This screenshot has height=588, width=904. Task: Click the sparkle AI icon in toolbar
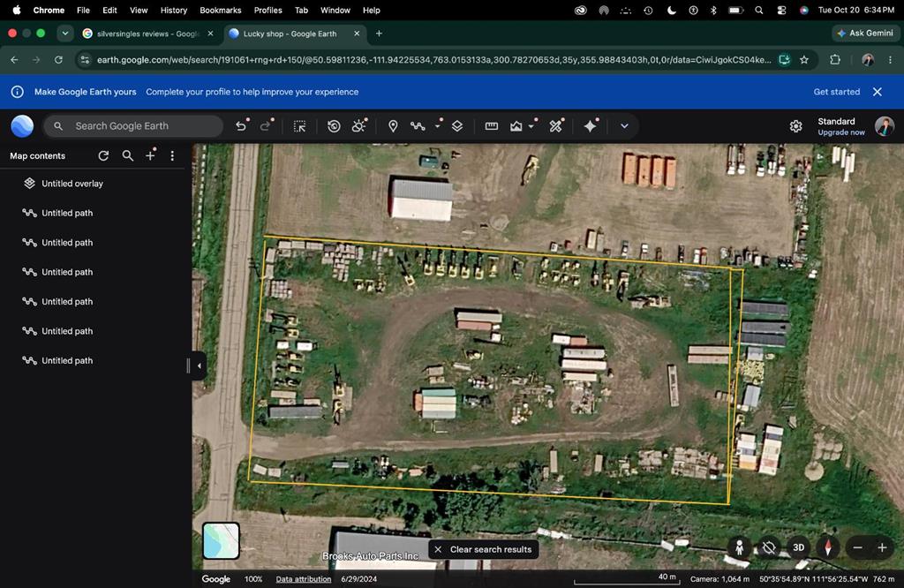(x=591, y=126)
